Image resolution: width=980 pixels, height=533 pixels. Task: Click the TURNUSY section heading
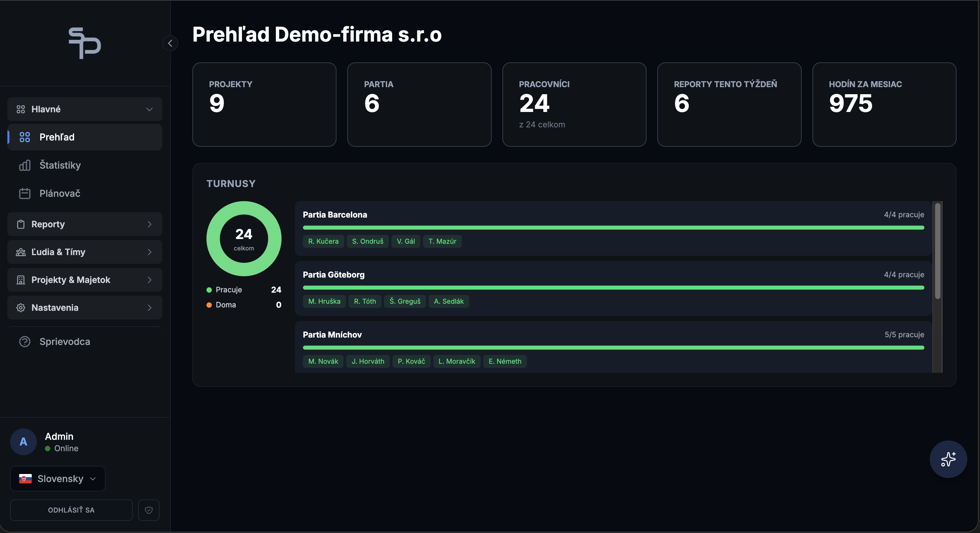(x=231, y=184)
